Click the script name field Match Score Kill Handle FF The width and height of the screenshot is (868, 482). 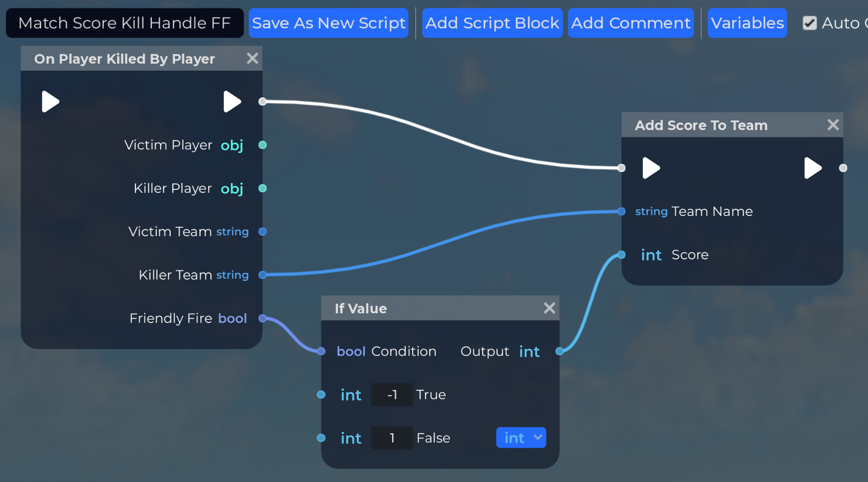point(124,23)
